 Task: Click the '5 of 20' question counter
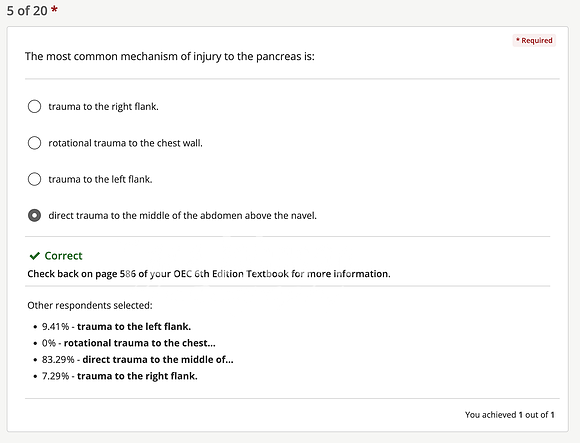32,10
